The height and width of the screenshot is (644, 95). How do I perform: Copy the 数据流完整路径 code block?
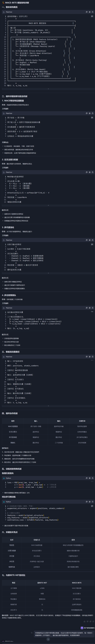87,357
